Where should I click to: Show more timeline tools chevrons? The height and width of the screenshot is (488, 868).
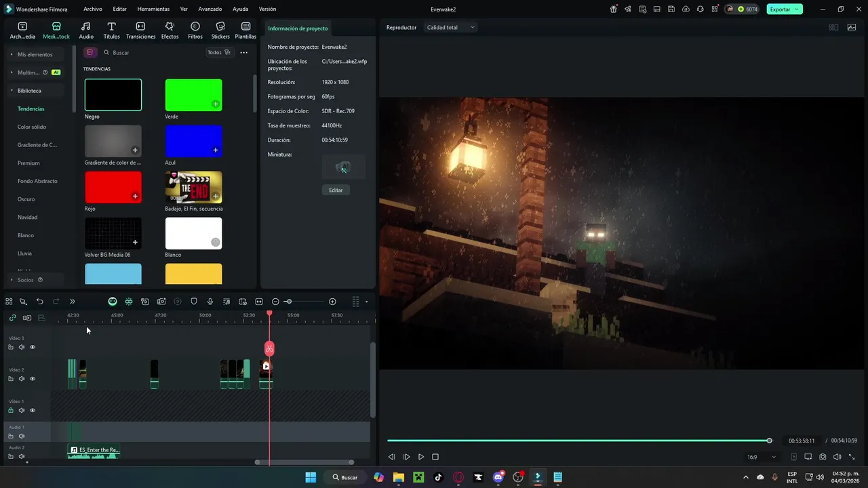[x=73, y=302]
